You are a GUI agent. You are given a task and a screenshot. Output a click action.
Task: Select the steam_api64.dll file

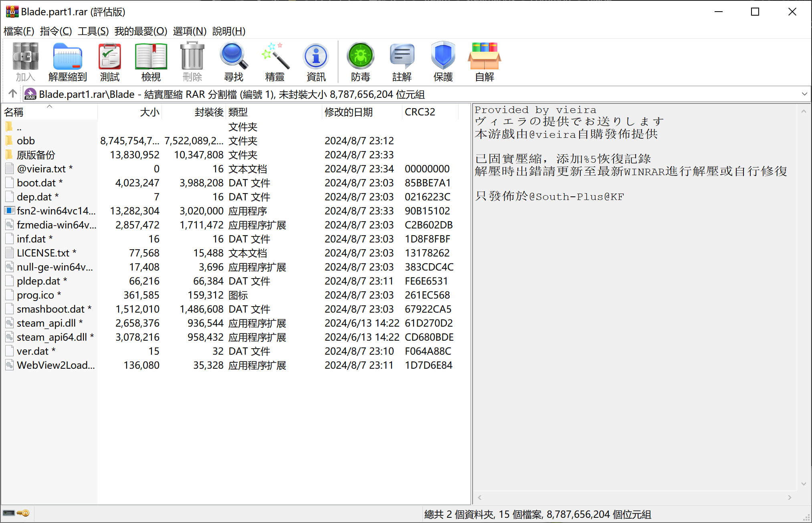coord(51,337)
